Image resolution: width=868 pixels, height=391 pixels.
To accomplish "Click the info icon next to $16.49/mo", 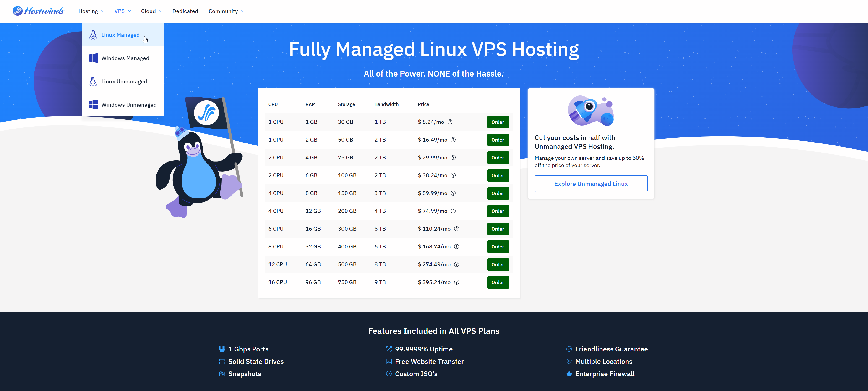I will pyautogui.click(x=453, y=140).
